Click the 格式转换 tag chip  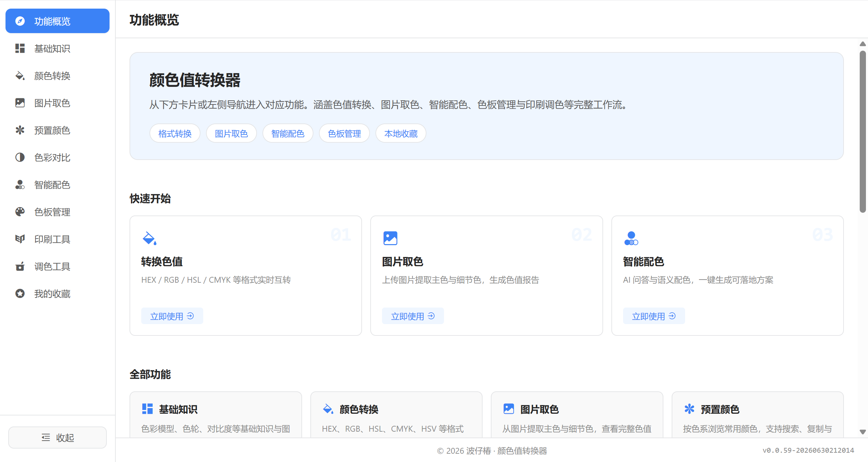pyautogui.click(x=175, y=133)
